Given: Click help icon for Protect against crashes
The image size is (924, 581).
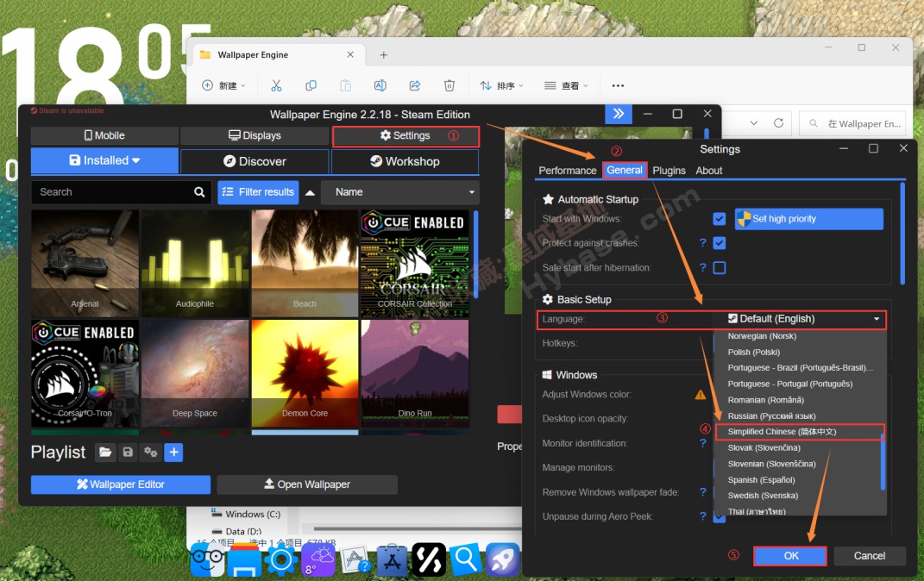Looking at the screenshot, I should click(702, 242).
